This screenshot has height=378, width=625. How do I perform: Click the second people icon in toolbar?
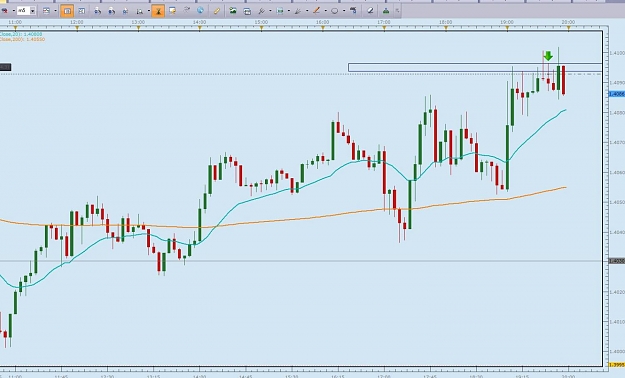coord(112,11)
